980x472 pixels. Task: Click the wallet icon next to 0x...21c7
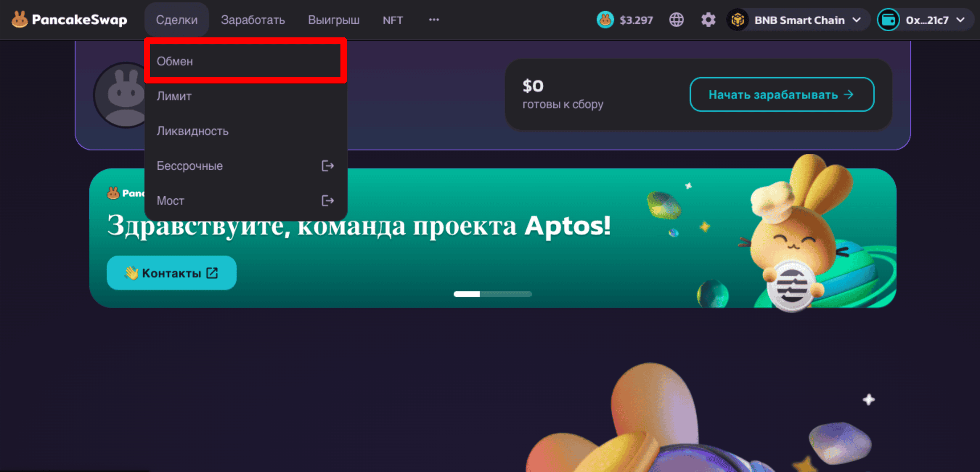click(x=888, y=20)
